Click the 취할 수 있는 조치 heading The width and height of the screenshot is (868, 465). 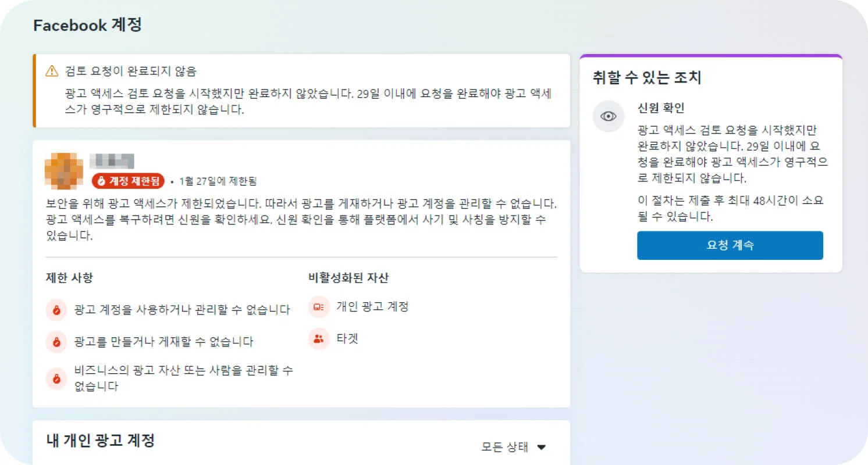[647, 77]
